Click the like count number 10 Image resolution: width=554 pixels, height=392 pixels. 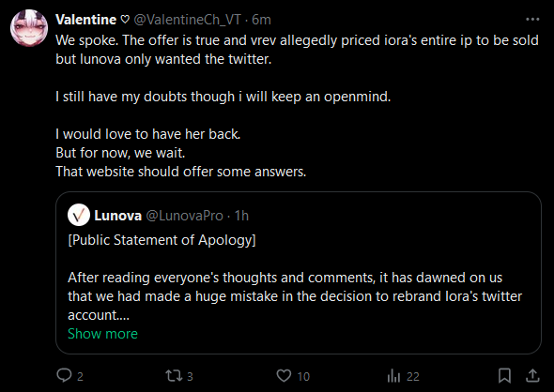coord(303,376)
